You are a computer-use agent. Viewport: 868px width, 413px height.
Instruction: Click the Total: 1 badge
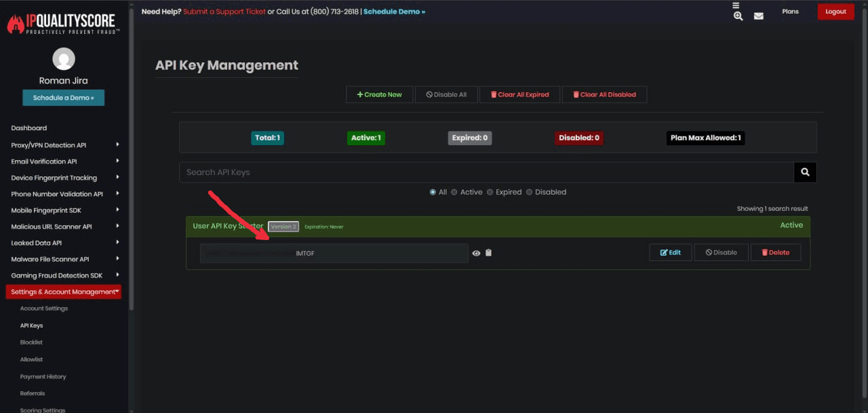267,138
